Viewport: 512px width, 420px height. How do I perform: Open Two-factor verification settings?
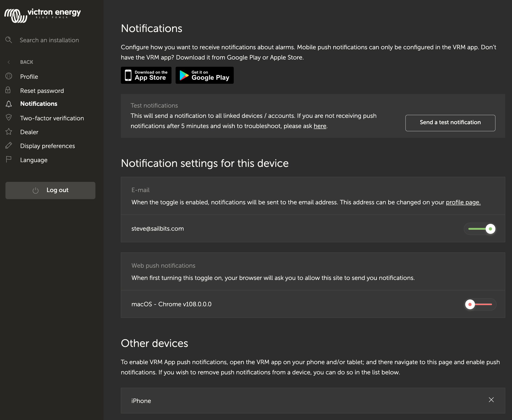52,118
